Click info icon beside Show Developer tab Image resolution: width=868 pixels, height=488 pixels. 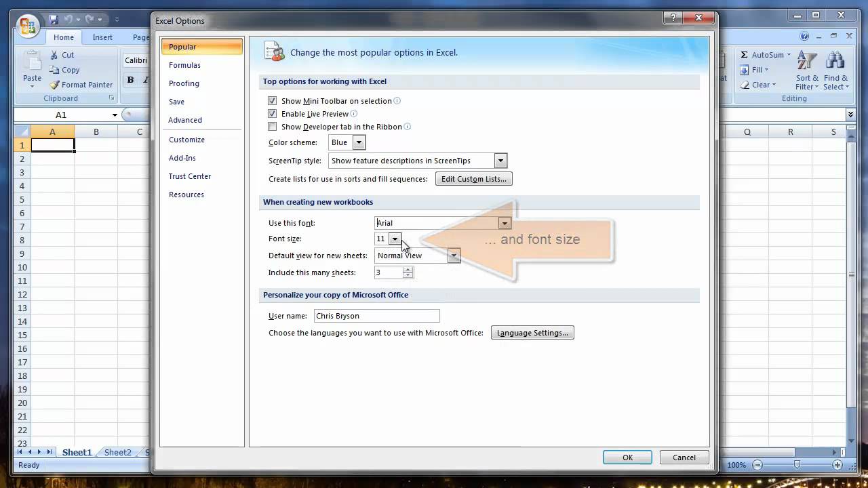(x=408, y=127)
